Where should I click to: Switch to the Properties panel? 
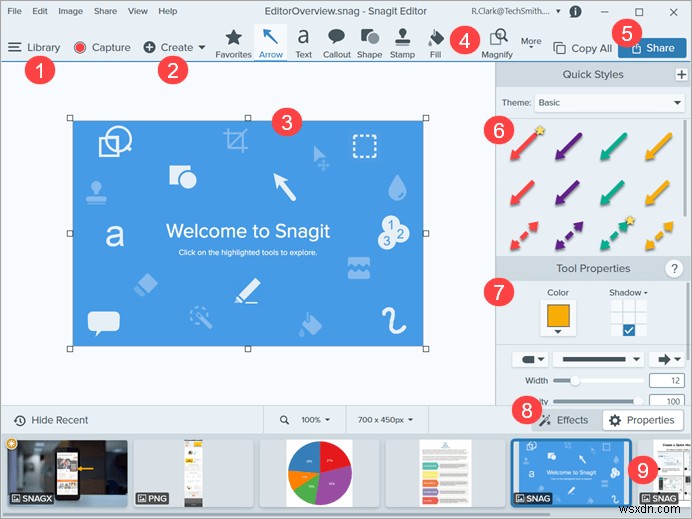click(644, 420)
